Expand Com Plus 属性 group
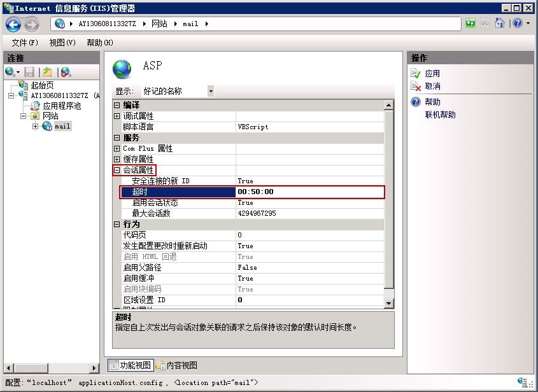 [117, 148]
